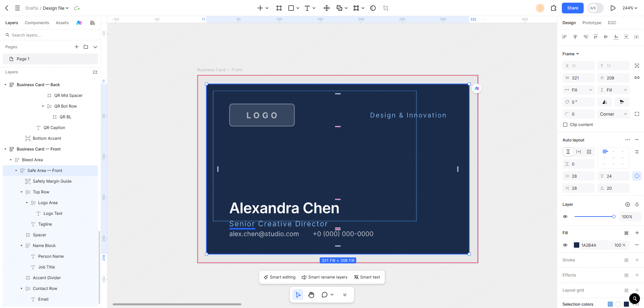This screenshot has height=308, width=644.
Task: Toggle layer visibility eye in Layer section
Action: pyautogui.click(x=565, y=217)
